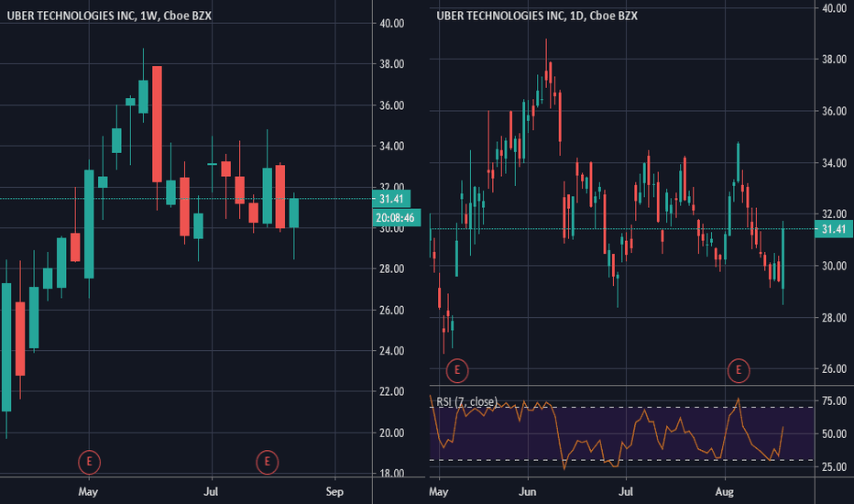The image size is (854, 504).
Task: Open the August earnings E marker on daily chart
Action: tap(739, 370)
